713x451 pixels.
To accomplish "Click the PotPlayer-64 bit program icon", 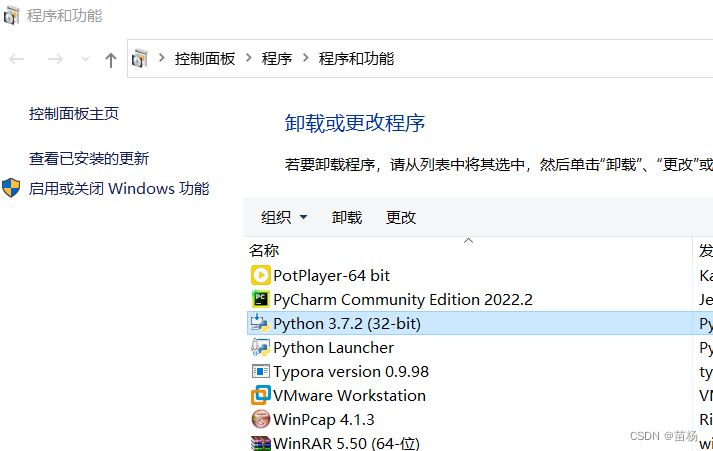I will (261, 276).
